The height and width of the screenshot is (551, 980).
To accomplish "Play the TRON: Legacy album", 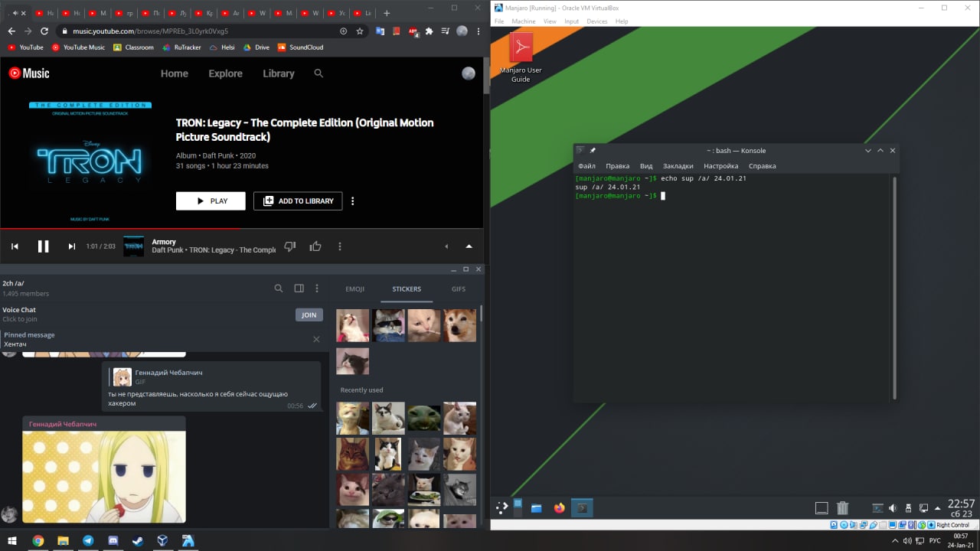I will coord(211,201).
